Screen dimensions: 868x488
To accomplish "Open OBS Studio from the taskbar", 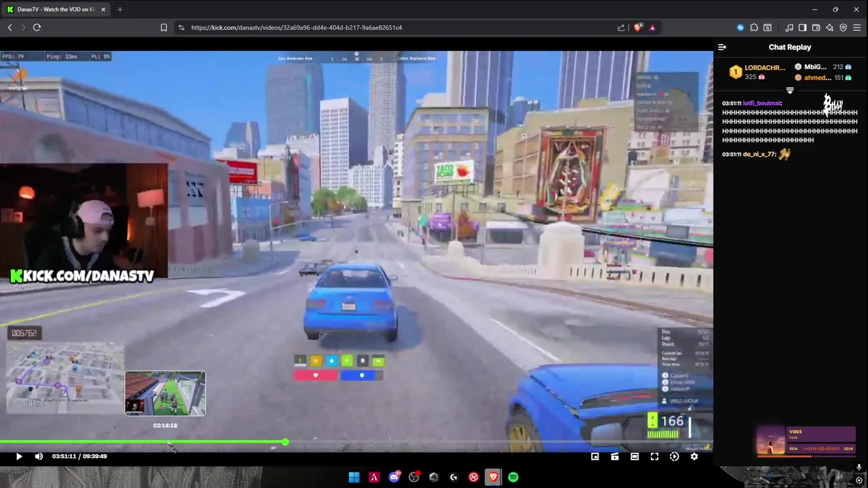I will point(414,477).
